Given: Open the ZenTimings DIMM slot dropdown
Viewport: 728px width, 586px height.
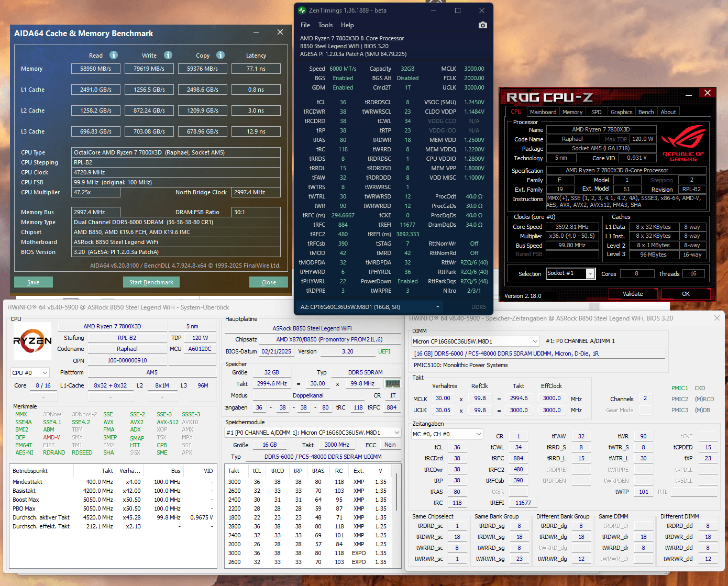Looking at the screenshot, I should 369,307.
